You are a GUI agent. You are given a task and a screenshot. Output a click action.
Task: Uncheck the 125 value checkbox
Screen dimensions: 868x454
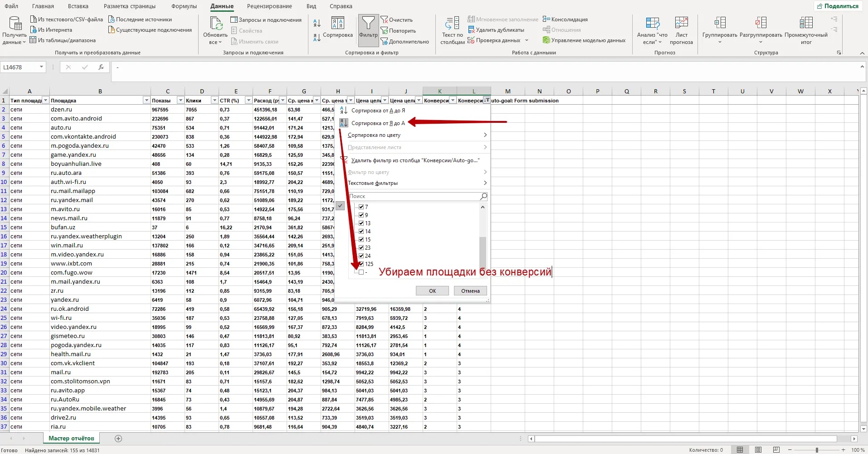pyautogui.click(x=361, y=264)
